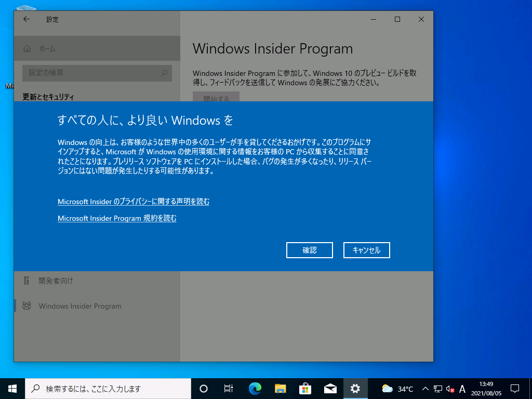Close the Settings window

click(x=421, y=19)
